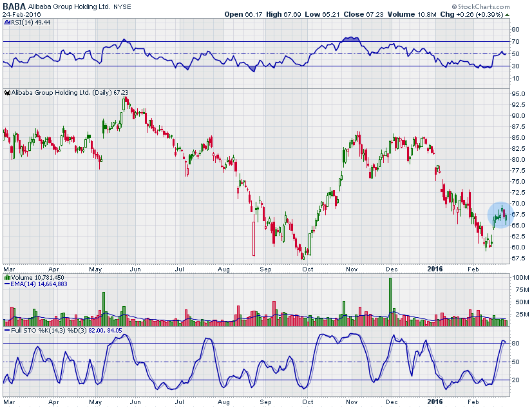Click the EMA(14) 14,664,883 label
The width and height of the screenshot is (532, 408).
tap(39, 284)
